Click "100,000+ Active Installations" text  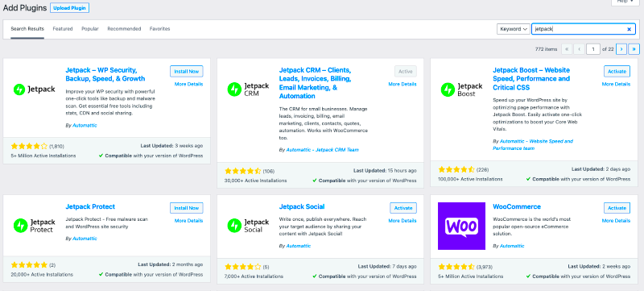pos(471,179)
